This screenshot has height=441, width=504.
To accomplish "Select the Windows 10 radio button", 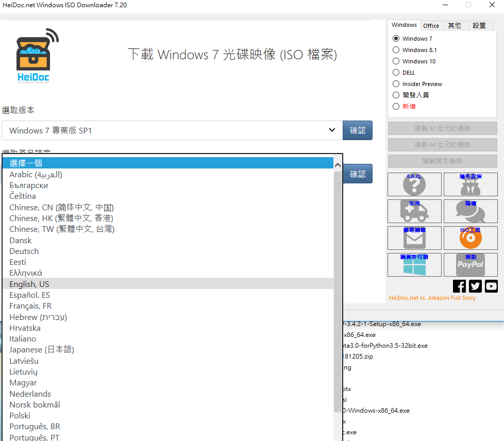I will point(396,61).
